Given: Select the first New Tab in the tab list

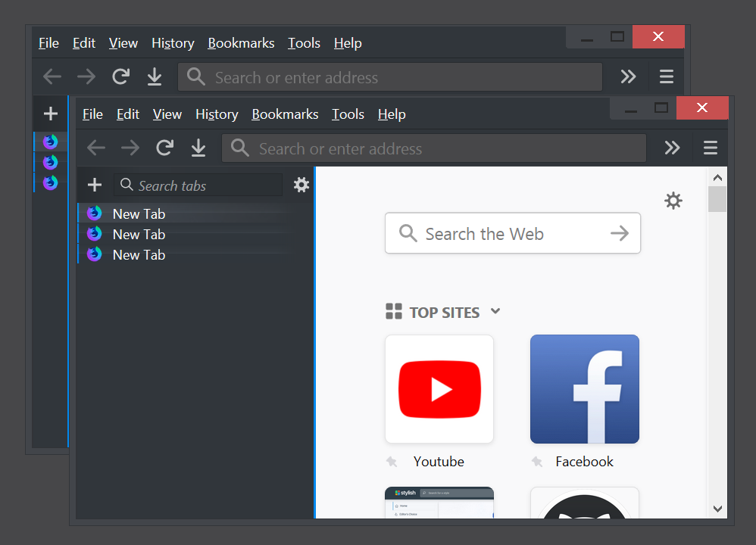Looking at the screenshot, I should [195, 213].
